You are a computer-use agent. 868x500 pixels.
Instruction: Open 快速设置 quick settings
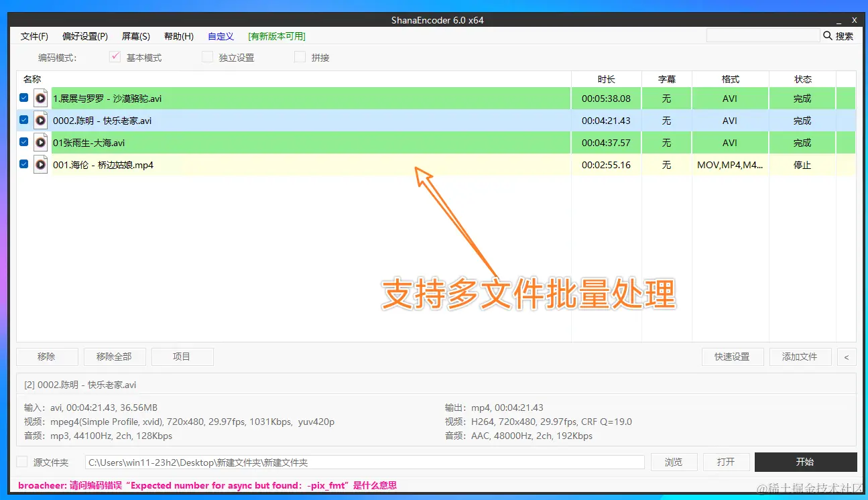pos(733,357)
